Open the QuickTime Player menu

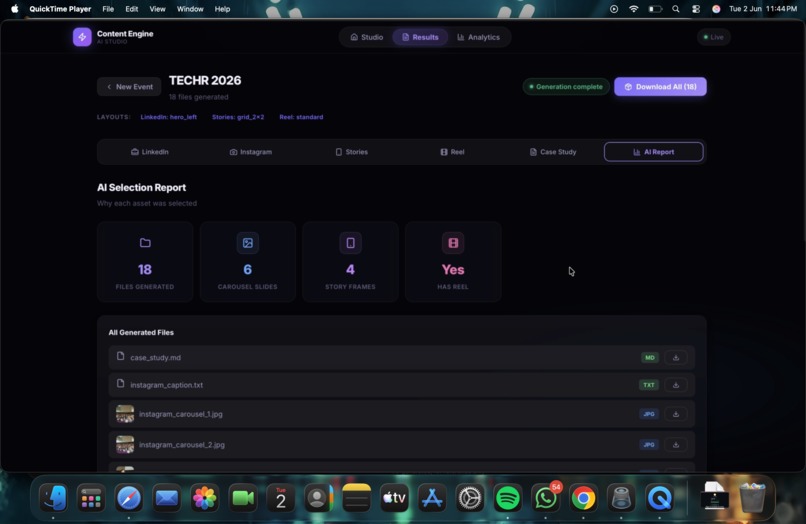(x=60, y=9)
